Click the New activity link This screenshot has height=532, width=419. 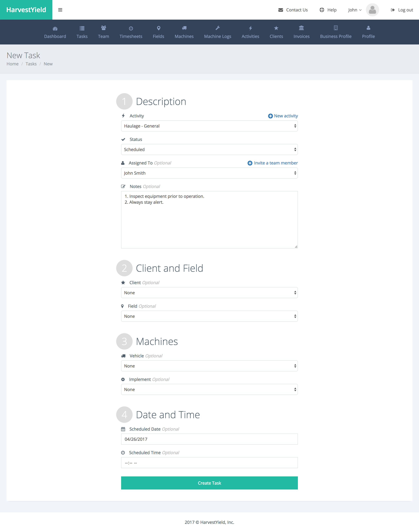283,116
